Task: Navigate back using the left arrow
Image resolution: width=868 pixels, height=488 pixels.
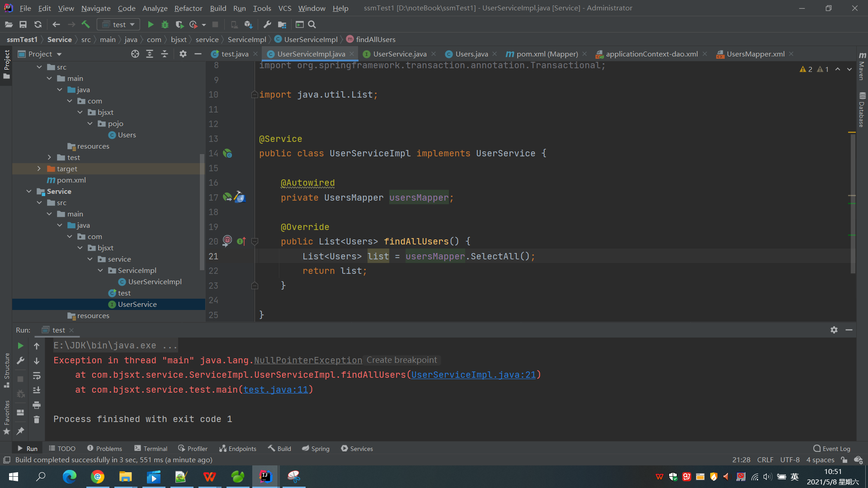Action: point(56,25)
